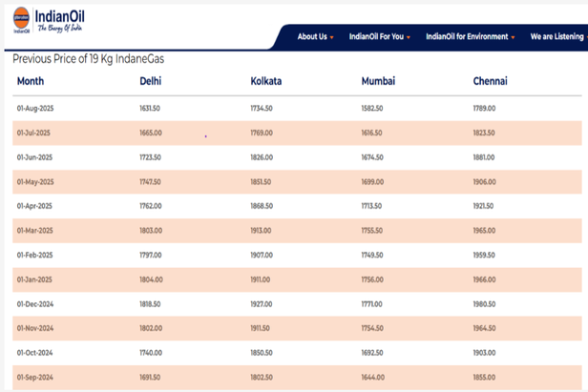The height and width of the screenshot is (392, 588).
Task: Click Delhi price 1665.00
Action: [151, 133]
